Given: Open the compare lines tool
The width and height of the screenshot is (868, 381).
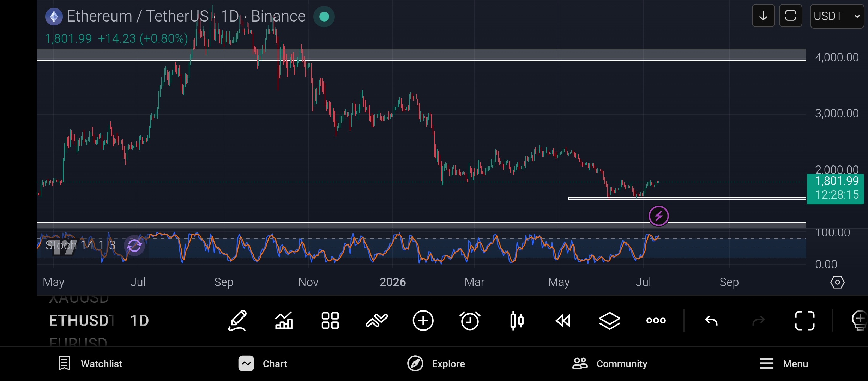Looking at the screenshot, I should pos(376,321).
